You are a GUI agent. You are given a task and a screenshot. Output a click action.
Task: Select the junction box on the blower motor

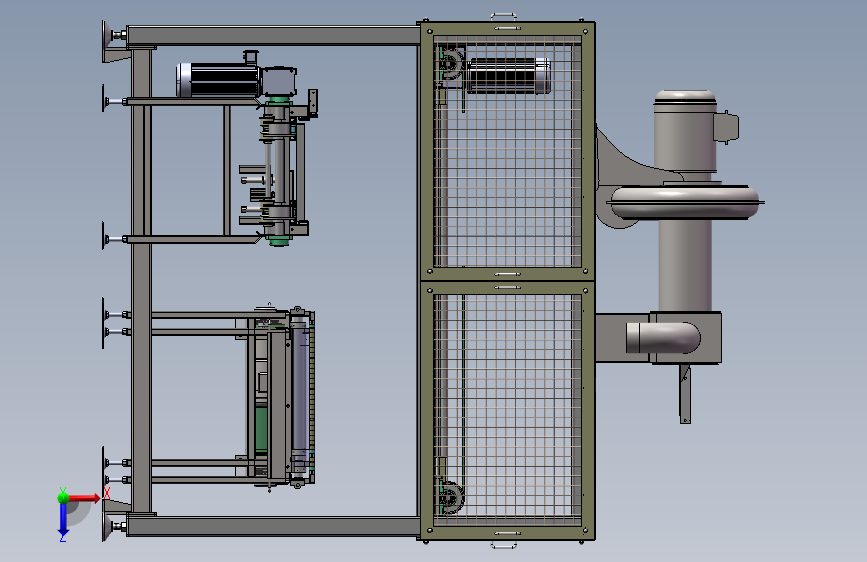(726, 127)
